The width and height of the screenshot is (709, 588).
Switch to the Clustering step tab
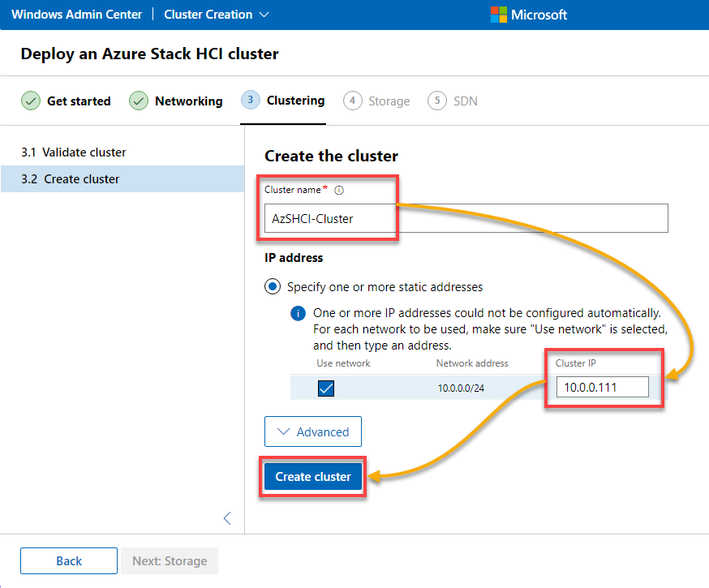[283, 101]
